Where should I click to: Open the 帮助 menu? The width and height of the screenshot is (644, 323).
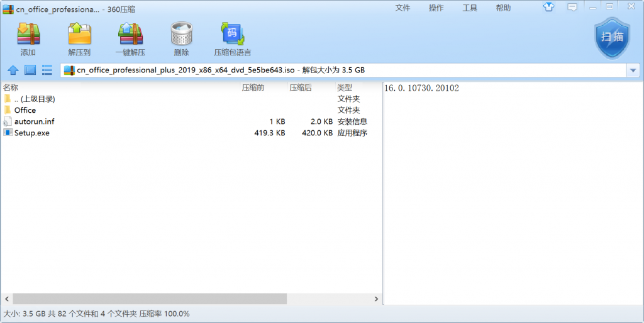(503, 8)
